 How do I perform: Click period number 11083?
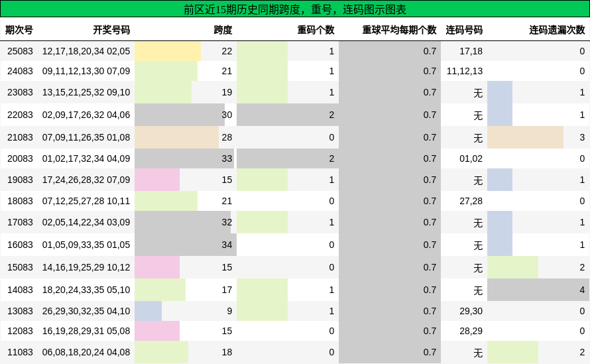tap(20, 352)
